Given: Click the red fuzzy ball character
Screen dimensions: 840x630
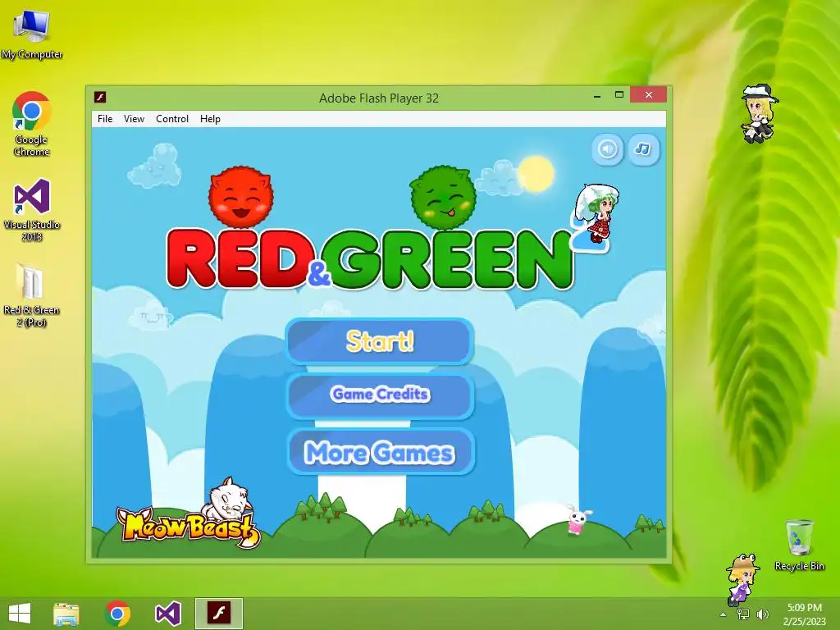Looking at the screenshot, I should (240, 197).
